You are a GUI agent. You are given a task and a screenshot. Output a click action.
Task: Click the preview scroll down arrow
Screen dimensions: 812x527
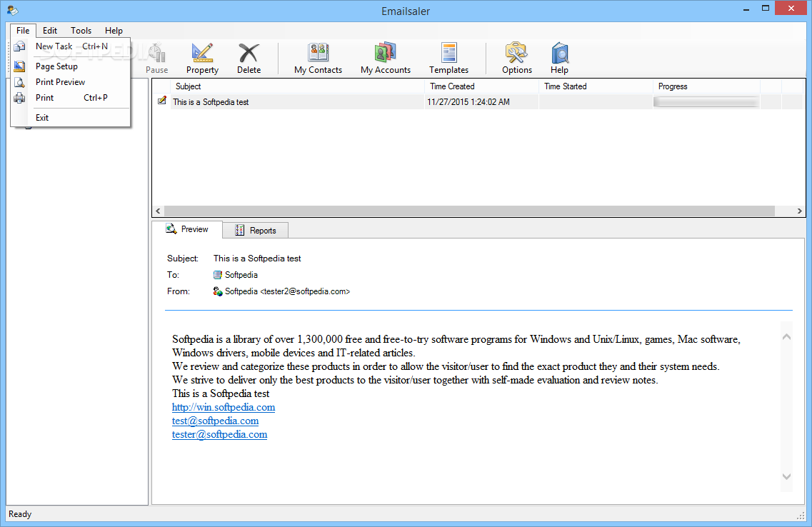pyautogui.click(x=786, y=477)
